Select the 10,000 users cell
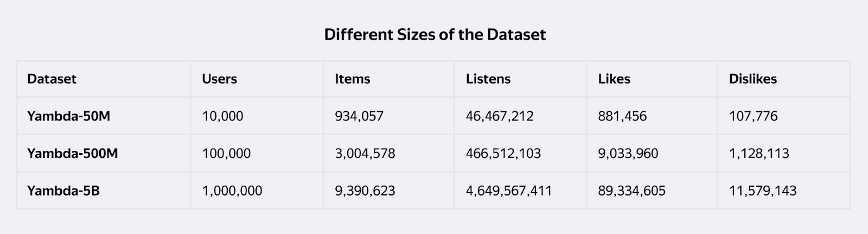This screenshot has height=234, width=868. [222, 116]
